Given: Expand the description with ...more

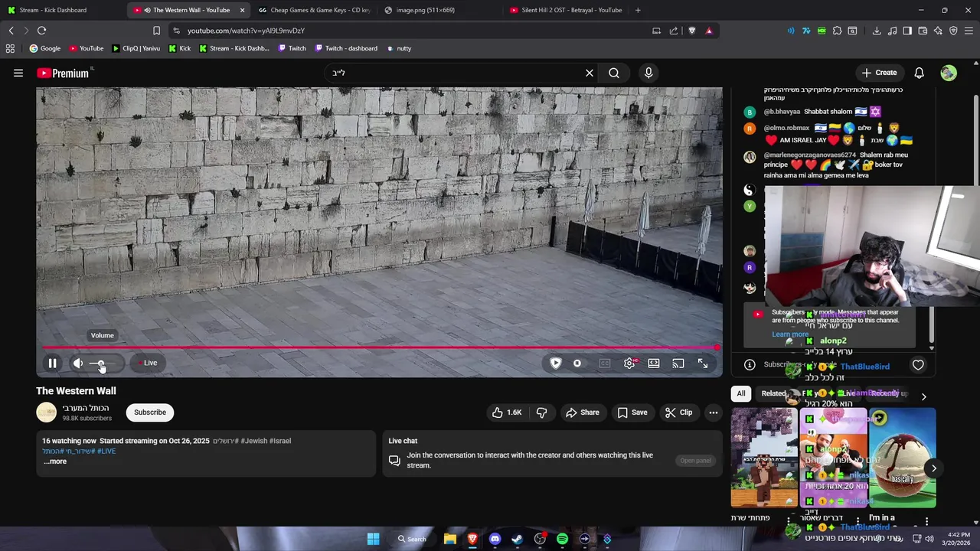Looking at the screenshot, I should [55, 461].
